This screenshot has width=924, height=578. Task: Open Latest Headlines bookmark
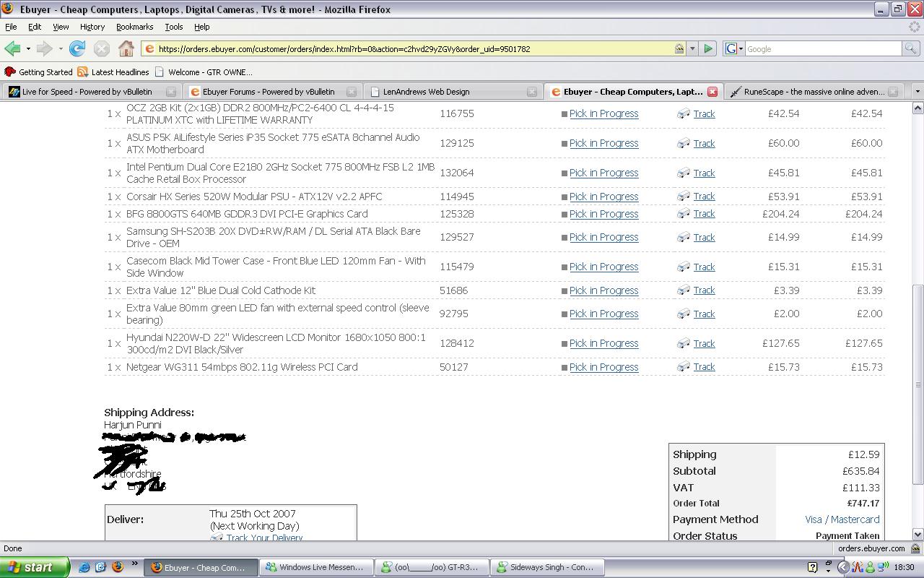click(113, 72)
